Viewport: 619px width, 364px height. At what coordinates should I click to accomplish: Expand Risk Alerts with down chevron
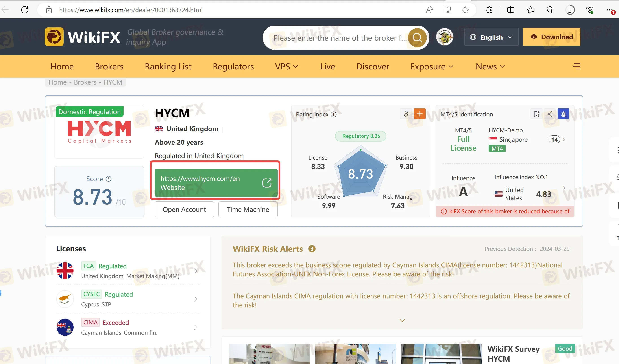coord(402,320)
